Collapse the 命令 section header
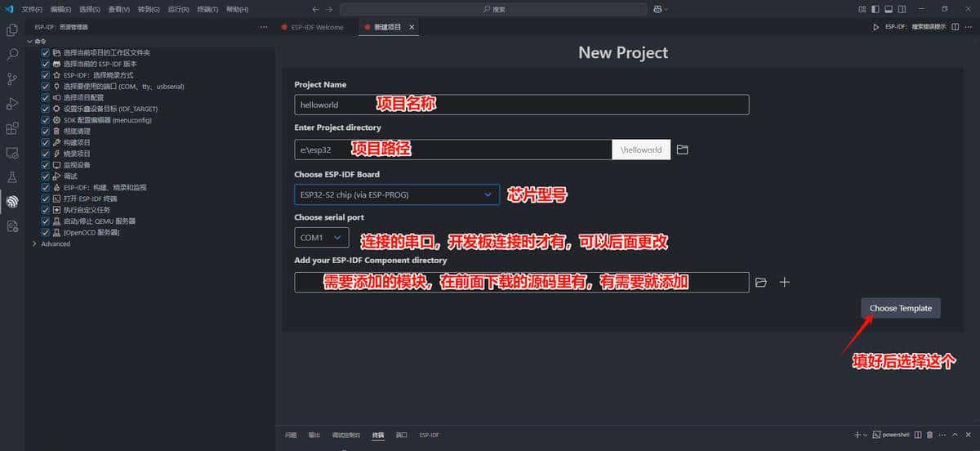Screen dimensions: 980x451 point(38,41)
